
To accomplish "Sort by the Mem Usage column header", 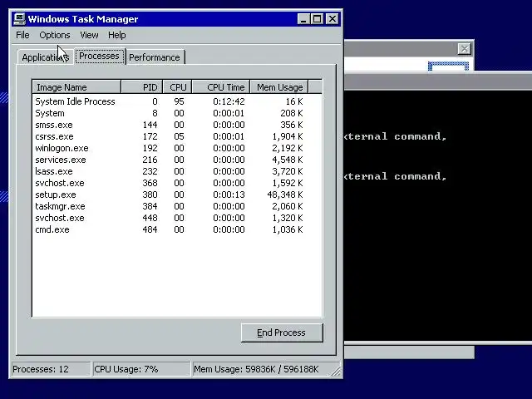I will (x=279, y=87).
